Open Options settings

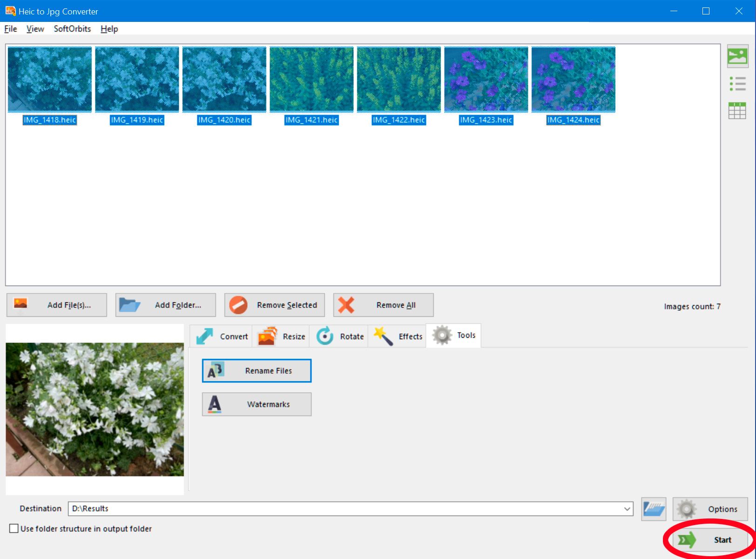710,509
